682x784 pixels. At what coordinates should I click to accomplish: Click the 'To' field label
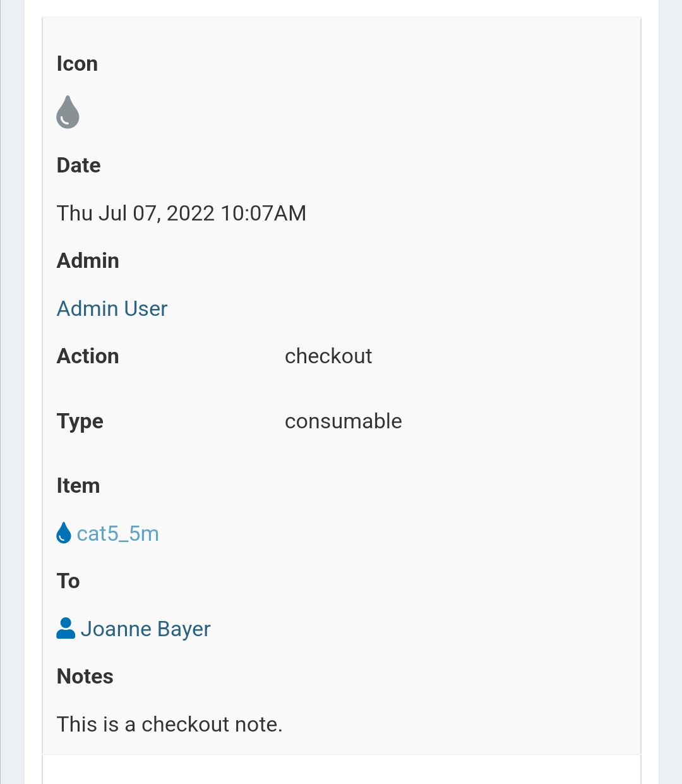click(68, 581)
